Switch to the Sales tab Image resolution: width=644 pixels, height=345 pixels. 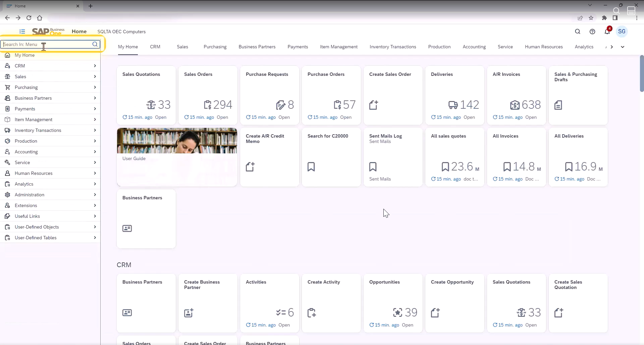[x=182, y=47]
